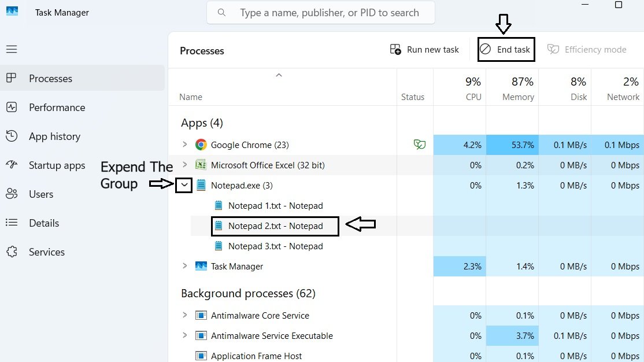Image resolution: width=644 pixels, height=362 pixels.
Task: Click the Task Manager app logo in title bar
Action: [12, 11]
